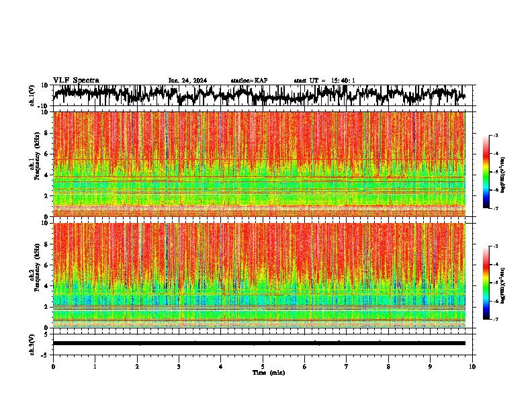Click the "ch.3(V)" axis label
The image size is (532, 411).
(32, 345)
